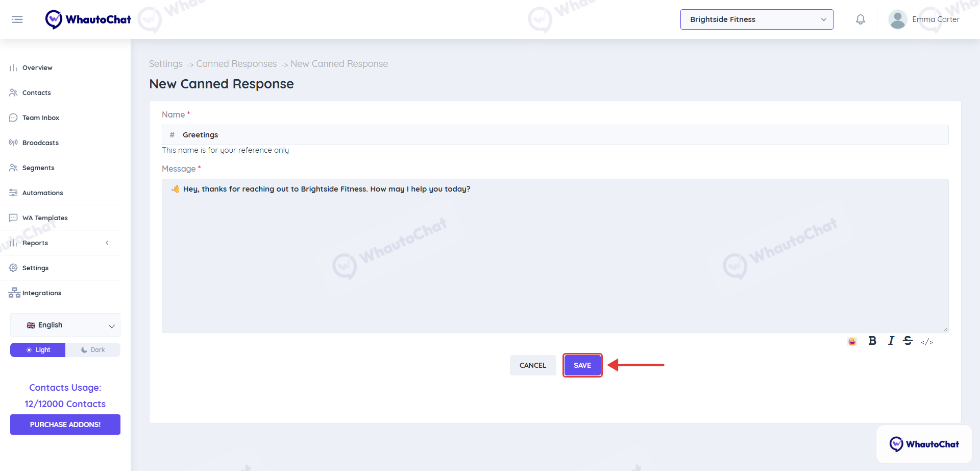This screenshot has height=471, width=980.
Task: Click the Overview sidebar icon
Action: pos(13,67)
